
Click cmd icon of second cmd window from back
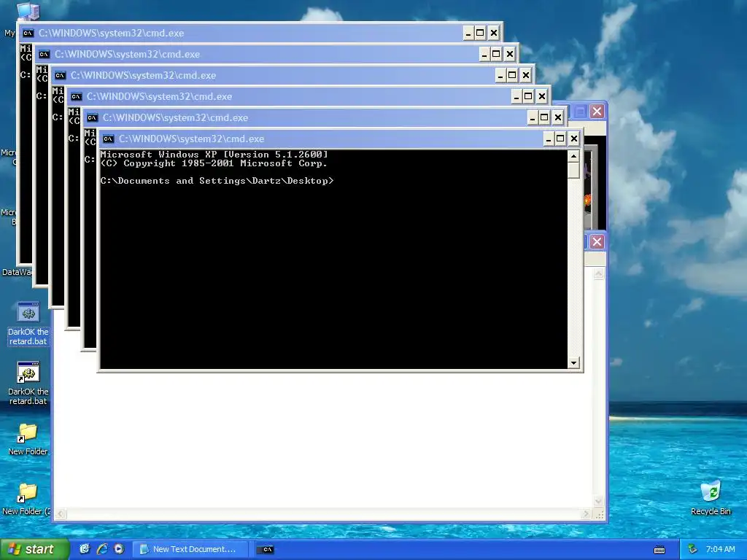coord(44,54)
